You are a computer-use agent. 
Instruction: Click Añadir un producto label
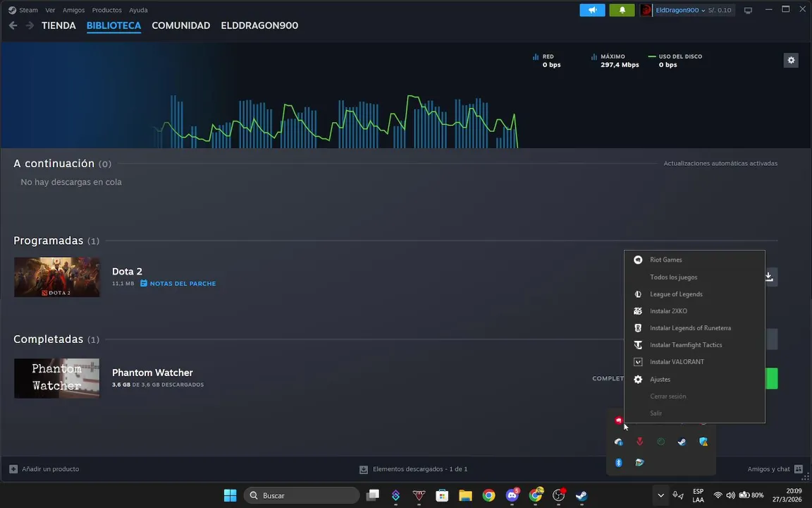coord(51,469)
